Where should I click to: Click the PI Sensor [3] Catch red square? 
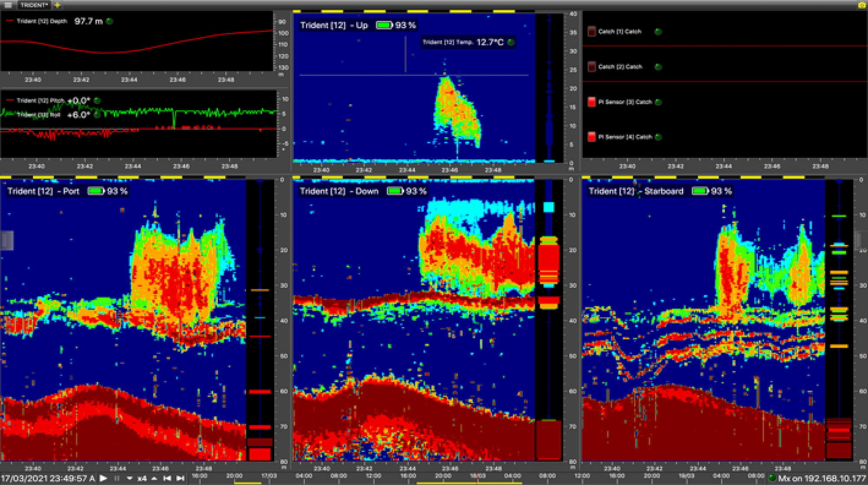(x=592, y=102)
